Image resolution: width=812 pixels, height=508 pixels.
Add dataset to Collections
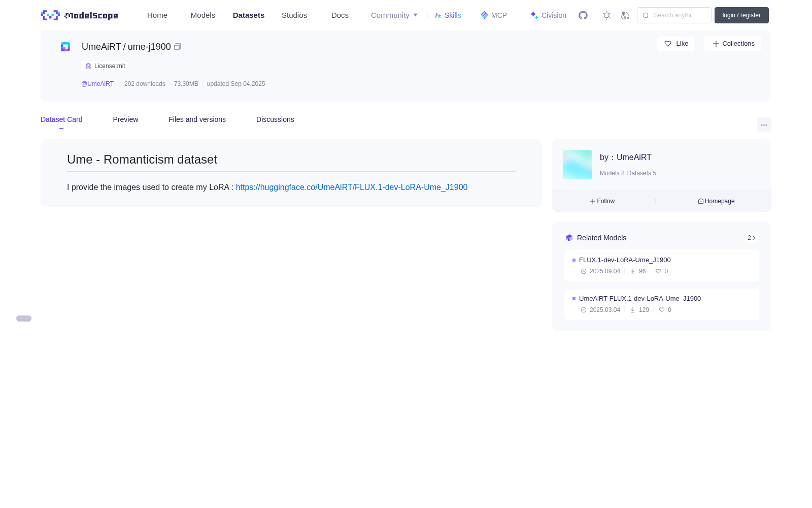pos(733,44)
